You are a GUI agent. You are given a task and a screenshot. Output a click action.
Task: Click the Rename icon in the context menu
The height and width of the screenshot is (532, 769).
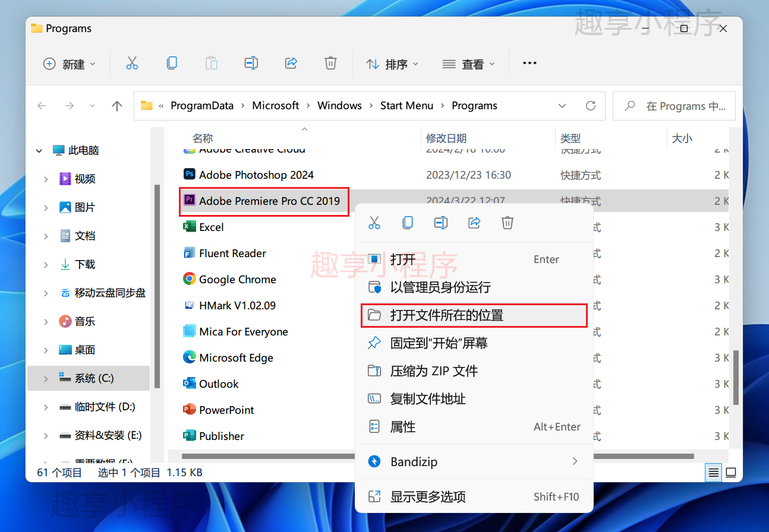(x=441, y=223)
